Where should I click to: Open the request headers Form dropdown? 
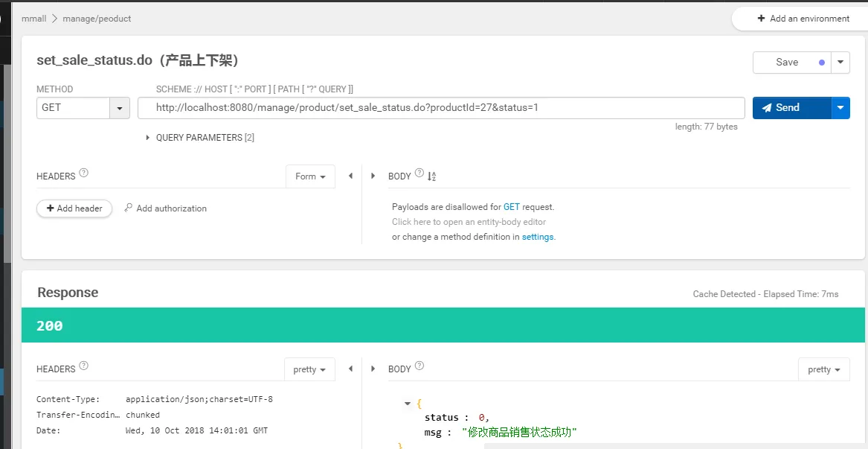pos(310,176)
